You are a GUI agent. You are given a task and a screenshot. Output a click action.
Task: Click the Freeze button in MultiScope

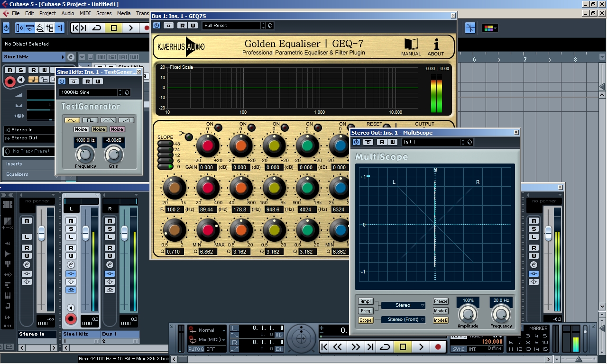[441, 301]
